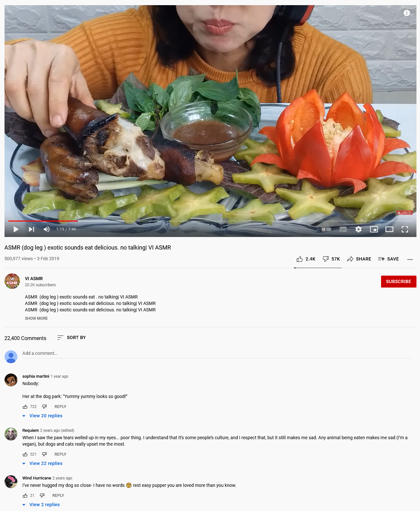Image resolution: width=420 pixels, height=511 pixels.
Task: Open the Sort By comments dropdown
Action: [x=71, y=337]
